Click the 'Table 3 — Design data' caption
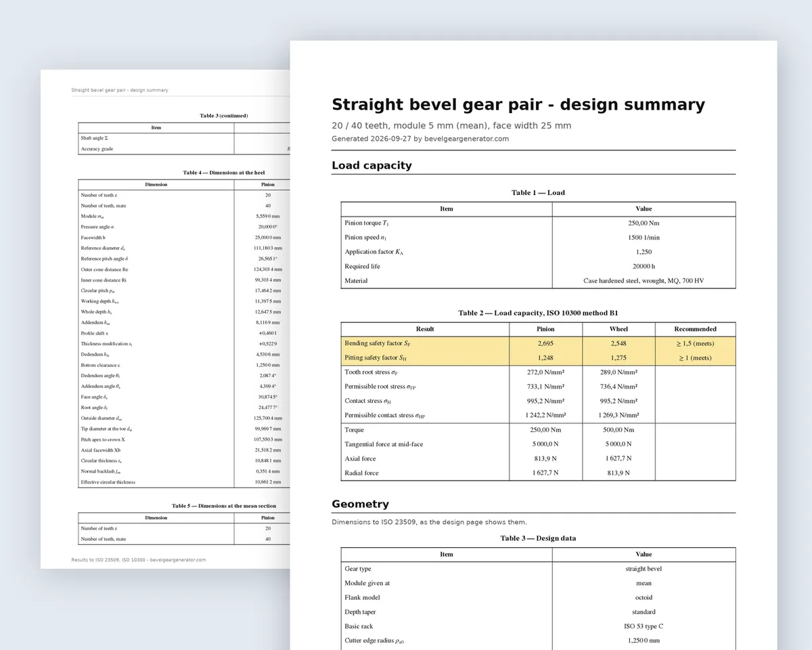The height and width of the screenshot is (650, 812). (x=538, y=538)
